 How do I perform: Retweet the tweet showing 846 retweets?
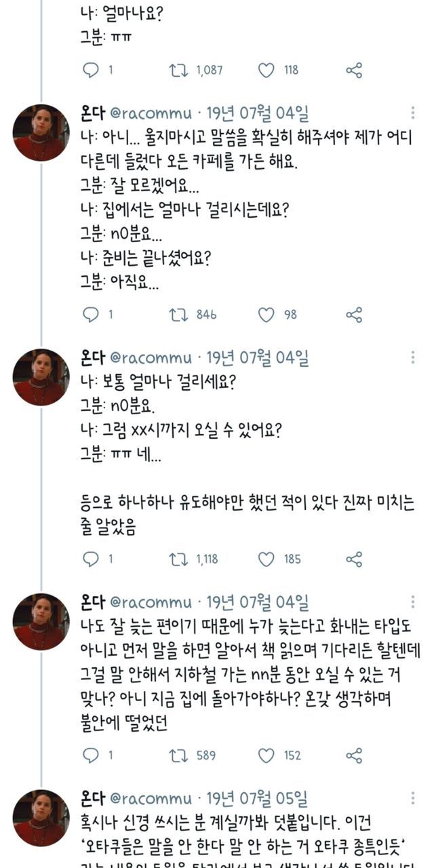click(177, 315)
